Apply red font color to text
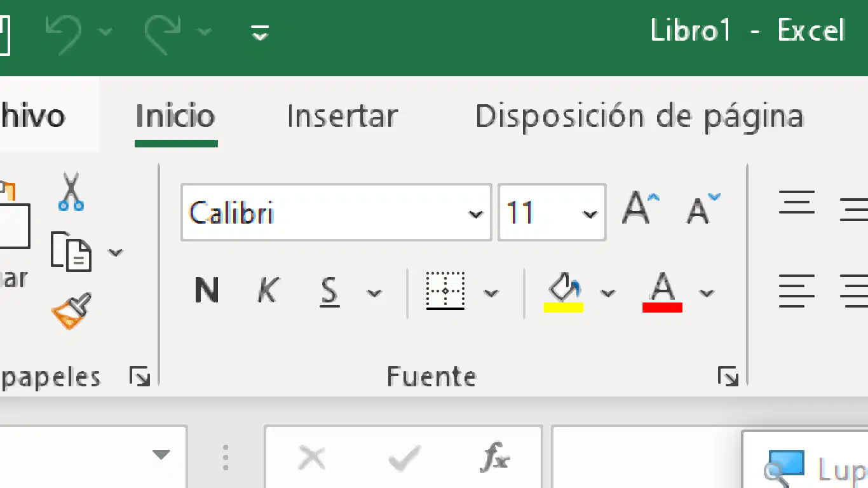Viewport: 868px width, 488px height. (x=663, y=292)
